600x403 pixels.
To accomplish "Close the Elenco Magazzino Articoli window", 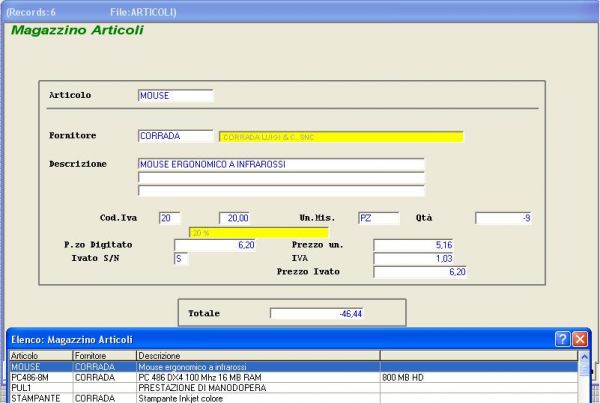I will click(580, 339).
